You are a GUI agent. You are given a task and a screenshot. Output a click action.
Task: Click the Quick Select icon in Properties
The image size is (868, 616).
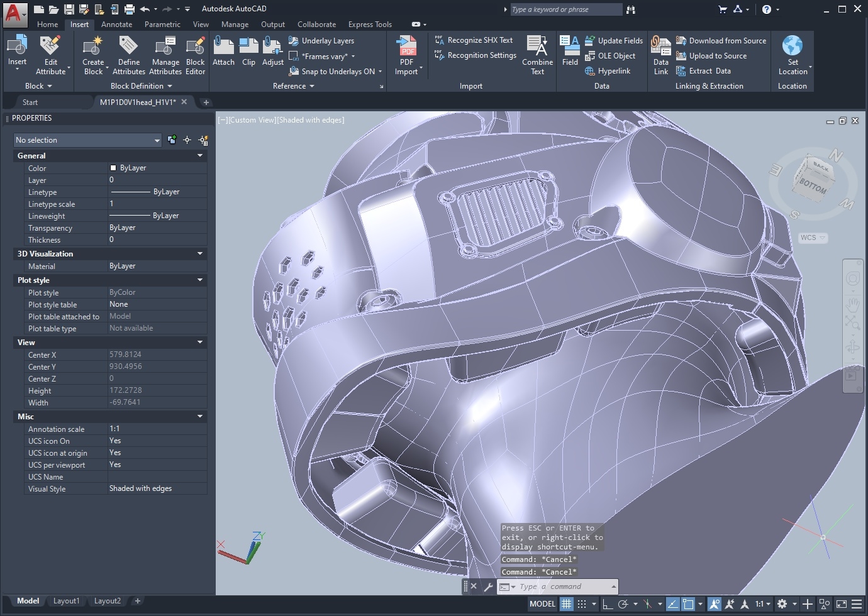tap(203, 140)
